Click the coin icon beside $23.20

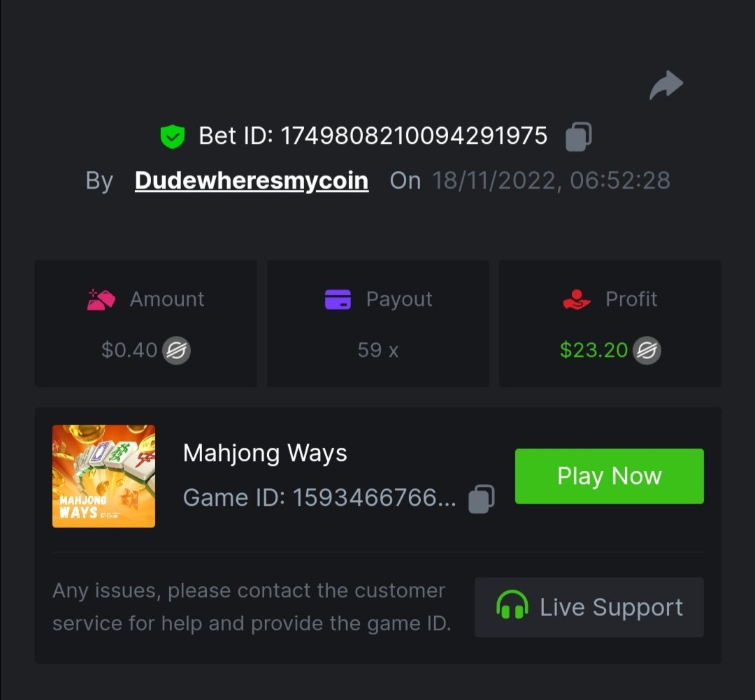(x=647, y=350)
